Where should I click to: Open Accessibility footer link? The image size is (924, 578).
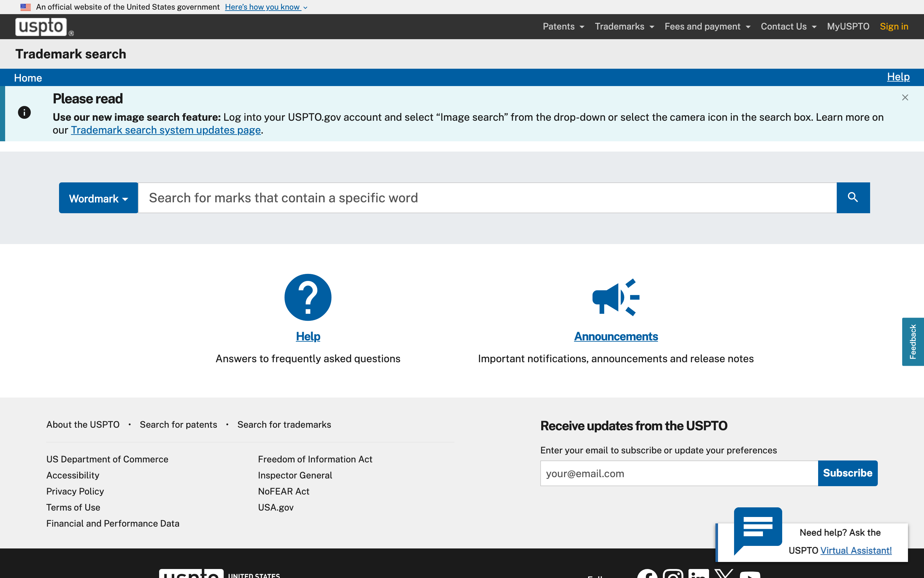pyautogui.click(x=73, y=475)
